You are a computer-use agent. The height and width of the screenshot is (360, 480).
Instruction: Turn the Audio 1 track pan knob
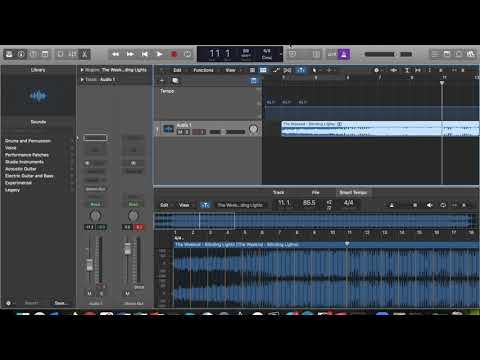253,129
